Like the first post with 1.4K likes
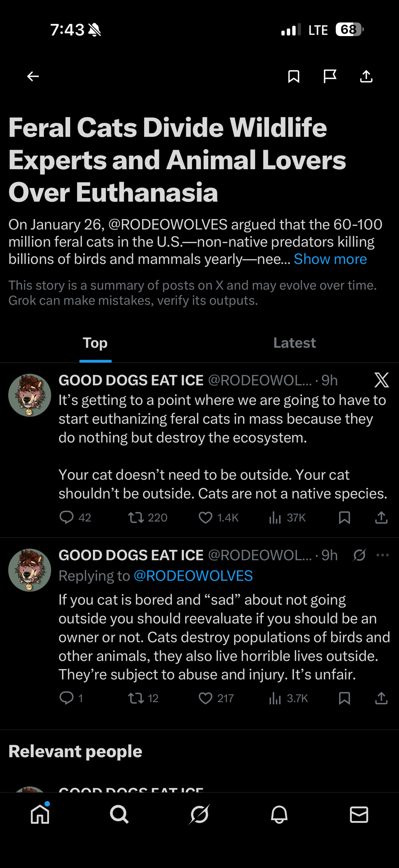The image size is (399, 868). 206,517
